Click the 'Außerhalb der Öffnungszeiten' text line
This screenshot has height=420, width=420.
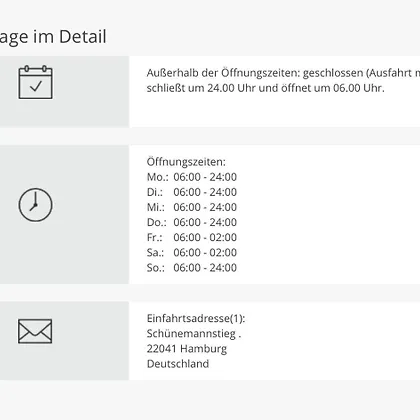[x=283, y=73]
